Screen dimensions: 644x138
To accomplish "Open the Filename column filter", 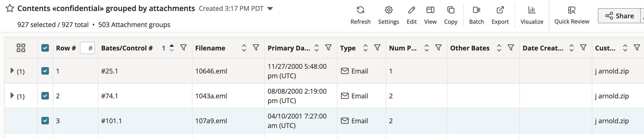I will click(x=255, y=48).
